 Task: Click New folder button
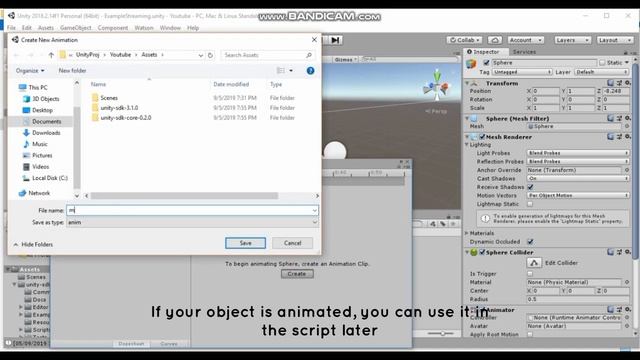[x=72, y=71]
